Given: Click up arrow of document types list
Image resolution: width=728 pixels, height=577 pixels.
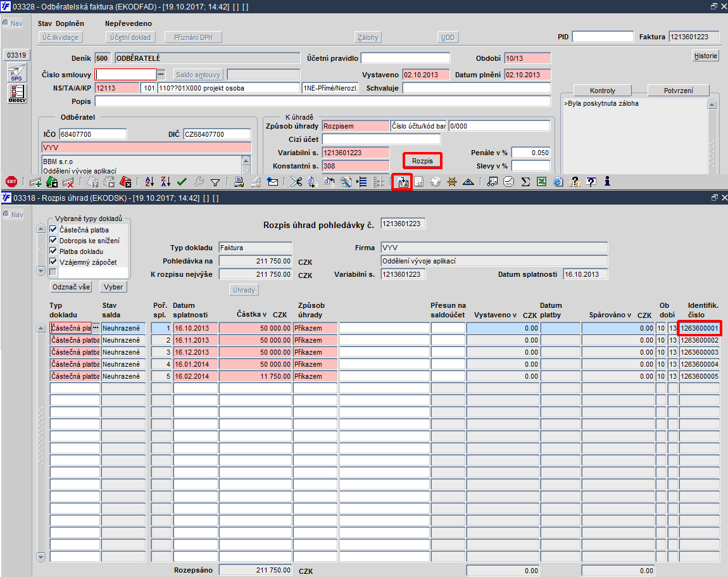Looking at the screenshot, I should tap(41, 229).
